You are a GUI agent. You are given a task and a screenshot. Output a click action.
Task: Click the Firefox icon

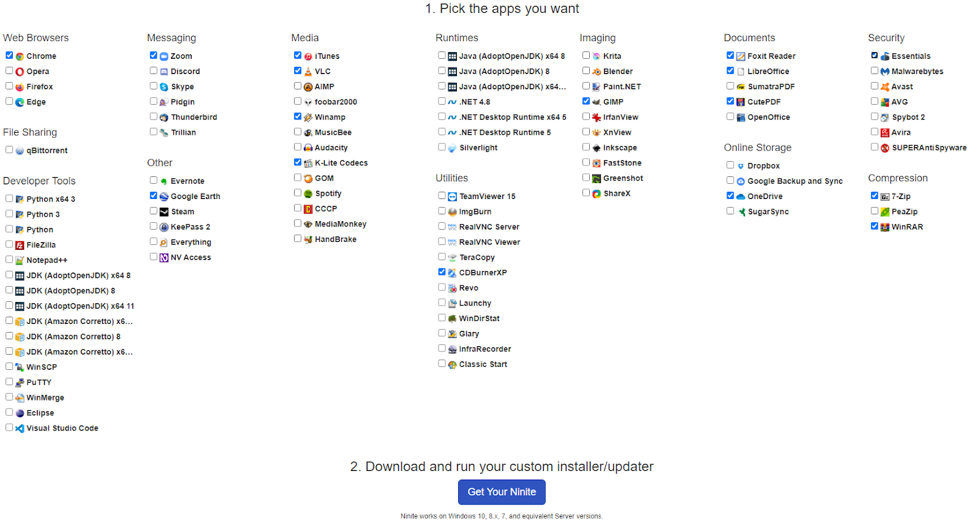point(20,87)
